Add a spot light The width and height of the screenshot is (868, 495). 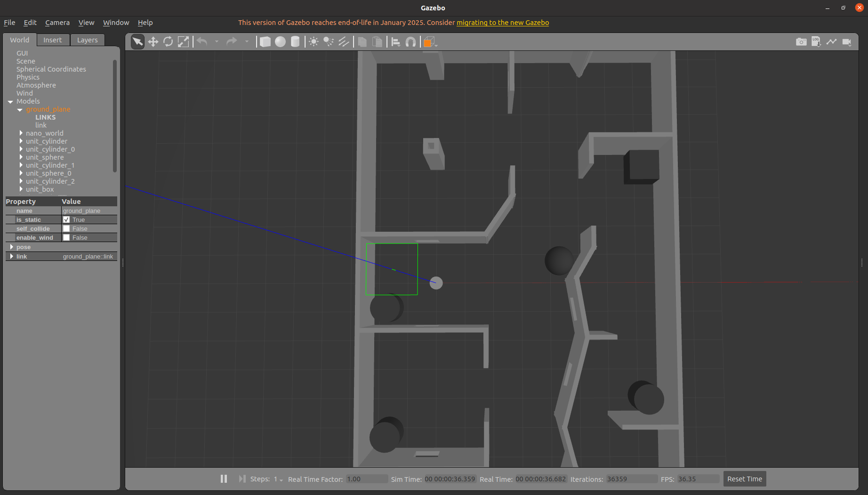point(329,42)
